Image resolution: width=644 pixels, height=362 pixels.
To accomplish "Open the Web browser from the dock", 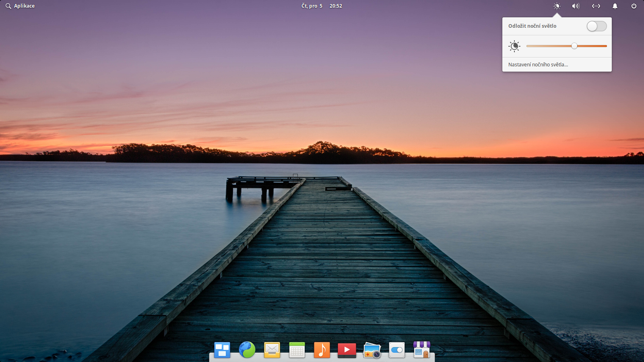I will coord(247,350).
